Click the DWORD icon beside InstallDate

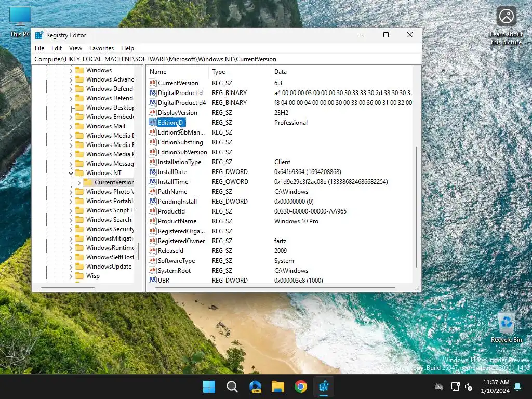coord(153,171)
